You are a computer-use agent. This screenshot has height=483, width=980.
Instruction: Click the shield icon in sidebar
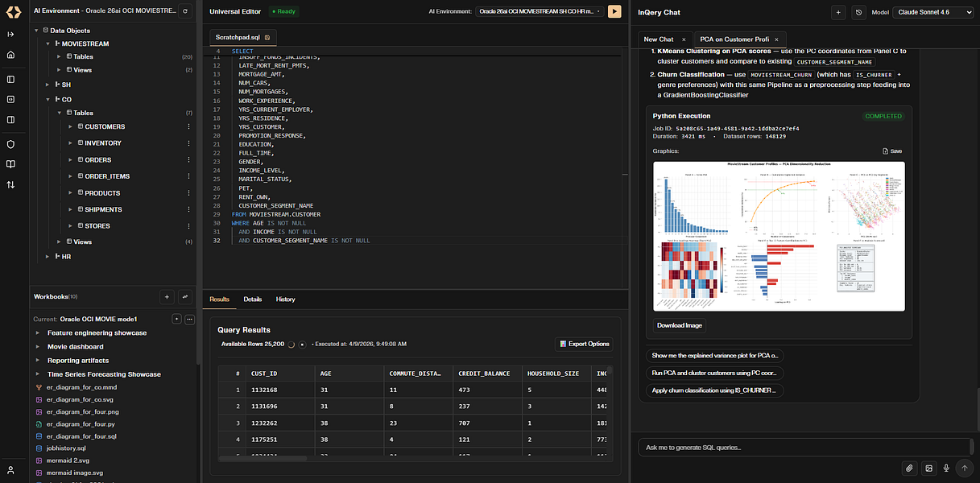pyautogui.click(x=10, y=144)
